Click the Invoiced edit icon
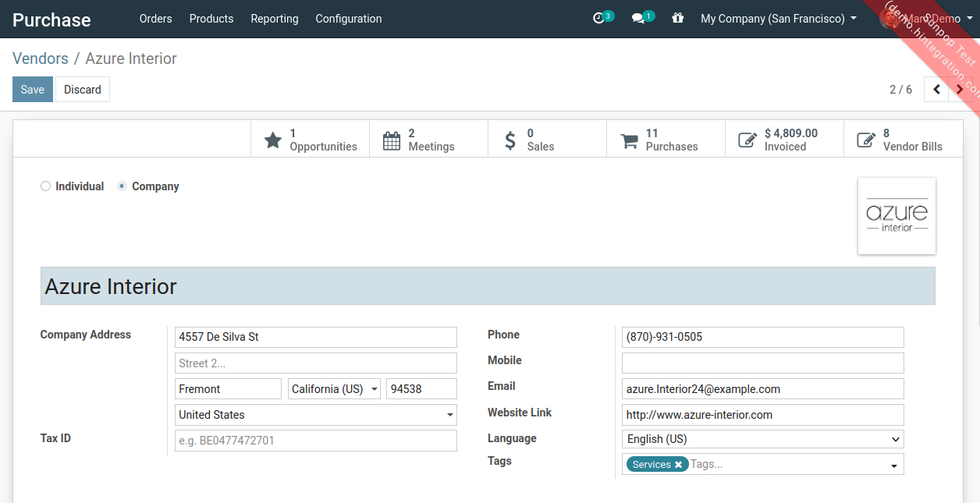This screenshot has width=980, height=503. click(x=747, y=140)
